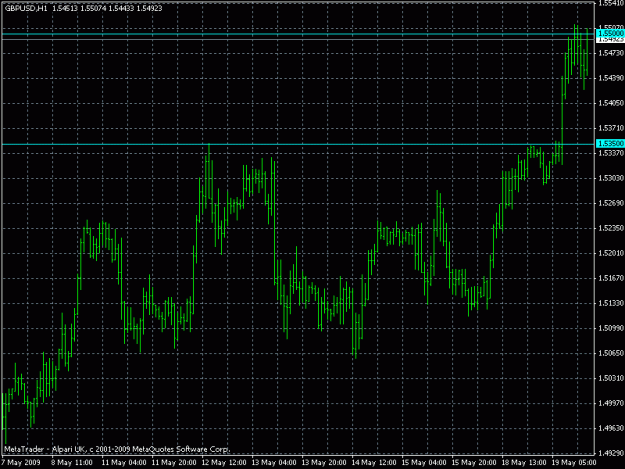The width and height of the screenshot is (625, 469).
Task: Click the 8 May 11:00 time label
Action: (72, 463)
